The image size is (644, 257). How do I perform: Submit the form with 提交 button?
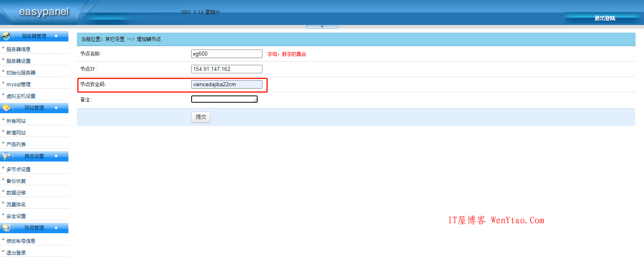coord(201,117)
